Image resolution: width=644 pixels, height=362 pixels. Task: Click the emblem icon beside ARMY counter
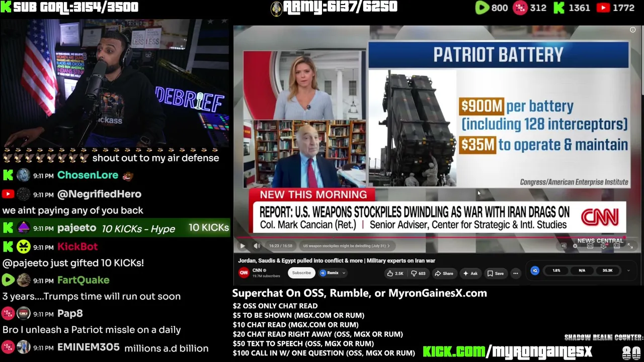click(276, 8)
